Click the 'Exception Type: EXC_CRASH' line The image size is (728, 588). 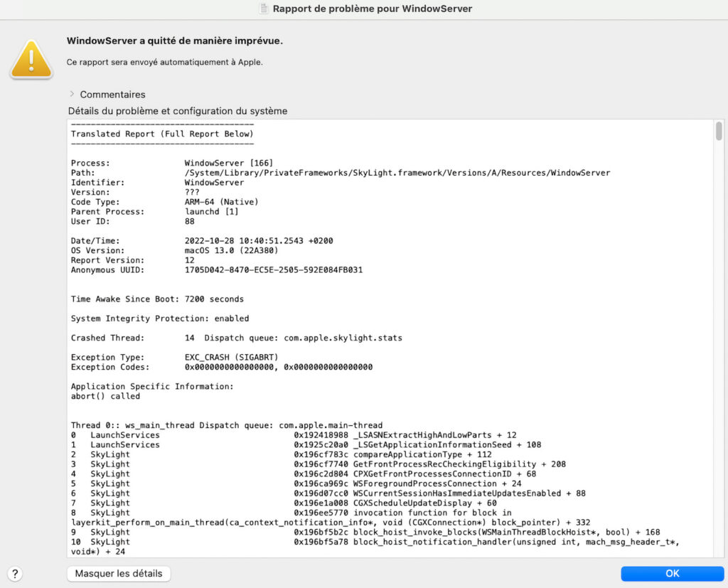[x=174, y=357]
